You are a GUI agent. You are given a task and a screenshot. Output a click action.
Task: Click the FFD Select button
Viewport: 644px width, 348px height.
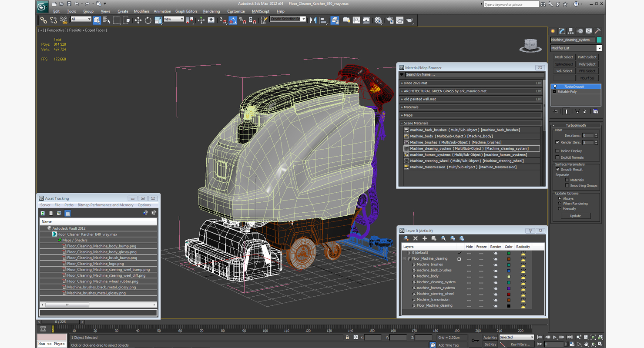587,71
